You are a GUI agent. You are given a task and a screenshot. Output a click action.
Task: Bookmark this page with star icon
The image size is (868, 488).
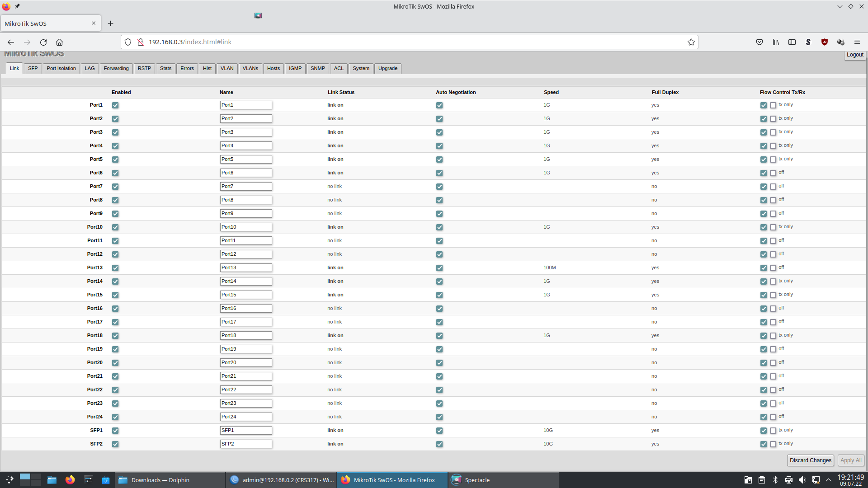[x=691, y=42]
